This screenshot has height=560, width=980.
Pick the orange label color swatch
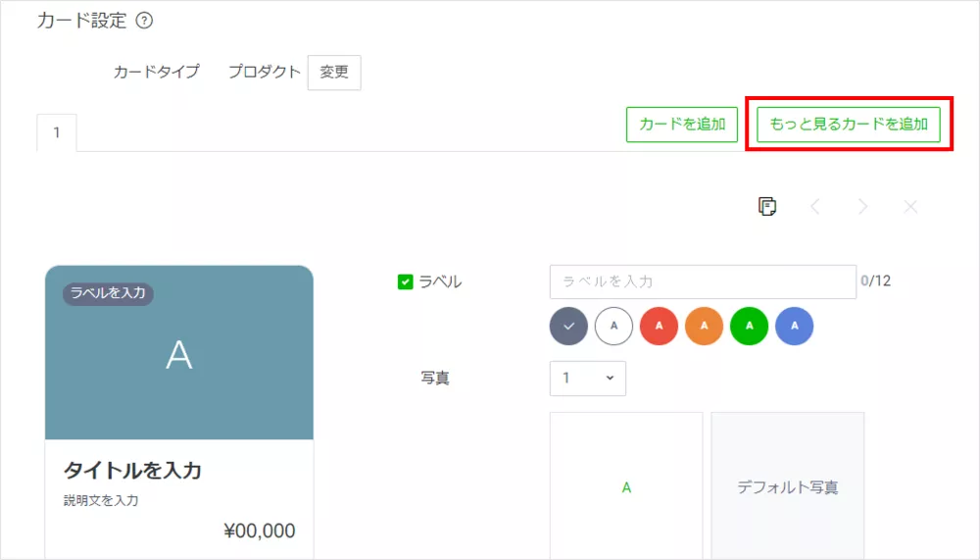[x=705, y=326]
